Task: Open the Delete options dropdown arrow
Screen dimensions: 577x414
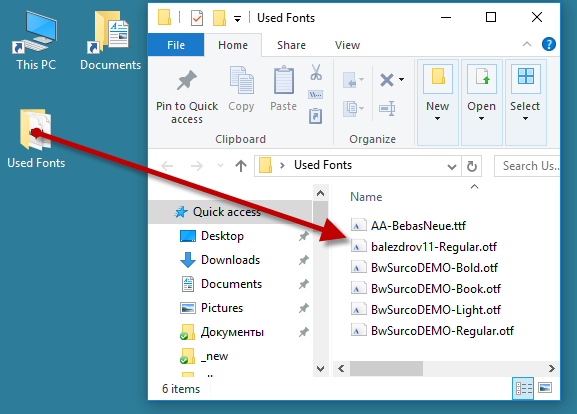Action: 401,79
